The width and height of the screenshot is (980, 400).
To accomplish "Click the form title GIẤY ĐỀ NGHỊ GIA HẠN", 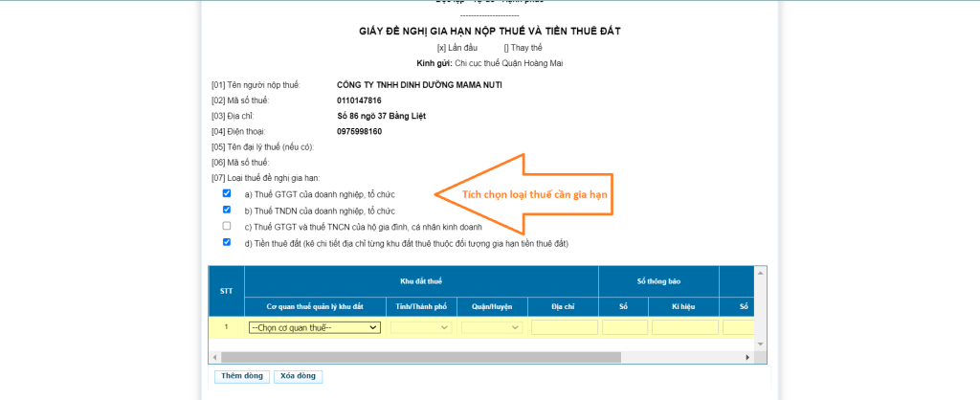I will coord(489,31).
